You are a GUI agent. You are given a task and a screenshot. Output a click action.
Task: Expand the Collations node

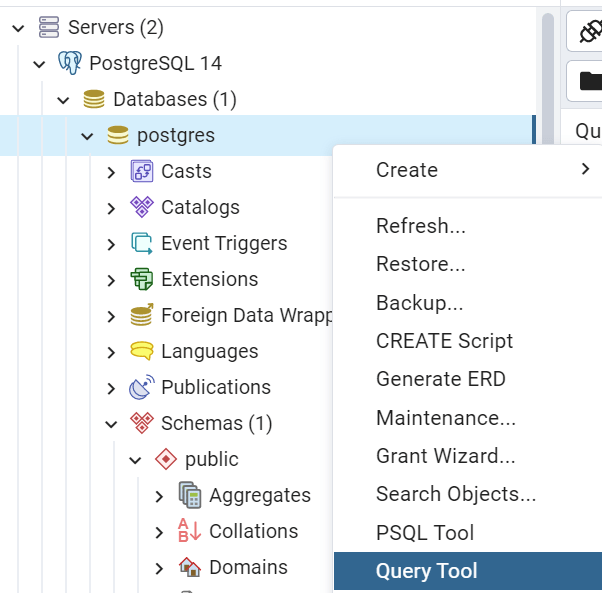[159, 532]
